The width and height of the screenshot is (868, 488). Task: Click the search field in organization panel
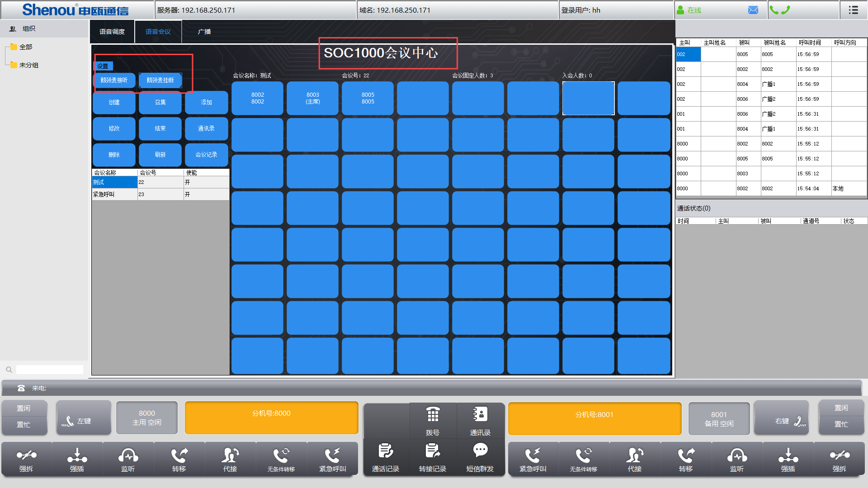pos(50,370)
